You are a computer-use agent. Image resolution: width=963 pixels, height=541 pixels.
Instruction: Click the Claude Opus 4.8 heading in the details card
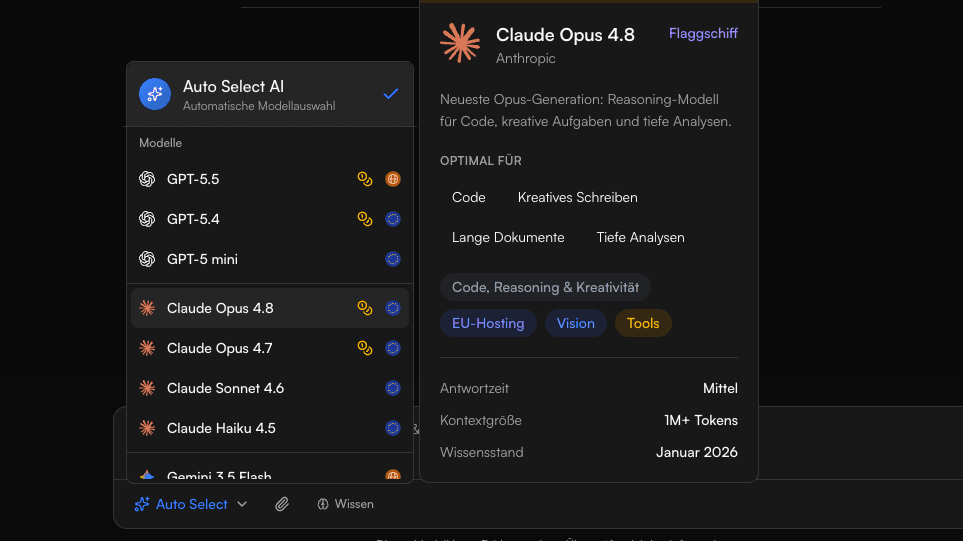pos(565,35)
